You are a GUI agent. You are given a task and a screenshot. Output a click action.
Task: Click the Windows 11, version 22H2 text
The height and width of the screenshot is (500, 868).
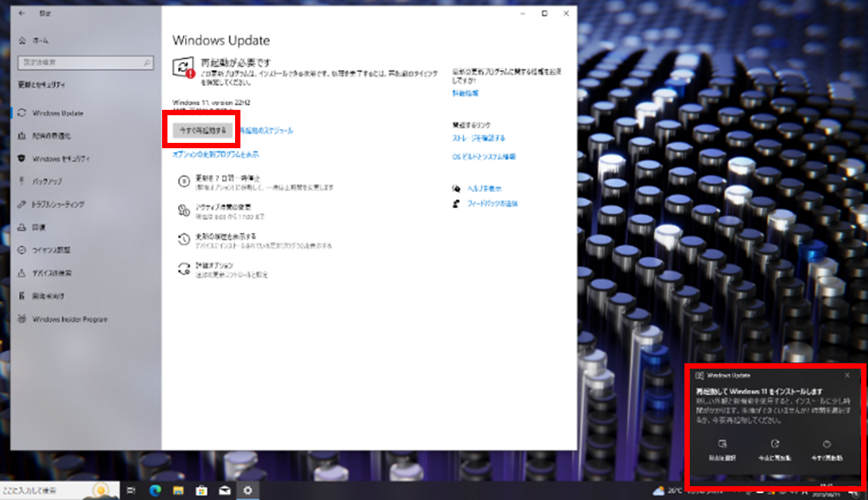coord(211,102)
